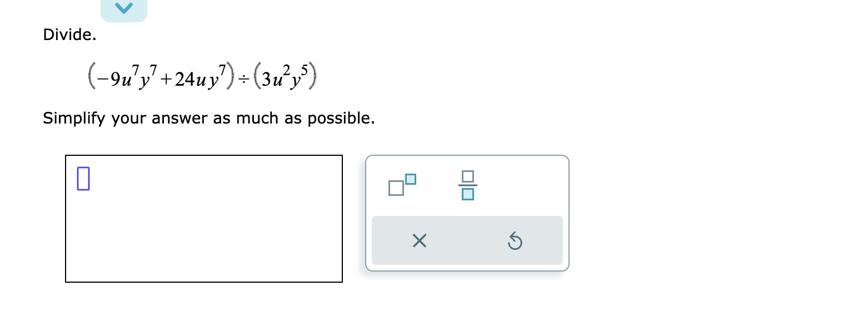This screenshot has height=330, width=868.
Task: Clear all entered work with X
Action: tap(419, 240)
